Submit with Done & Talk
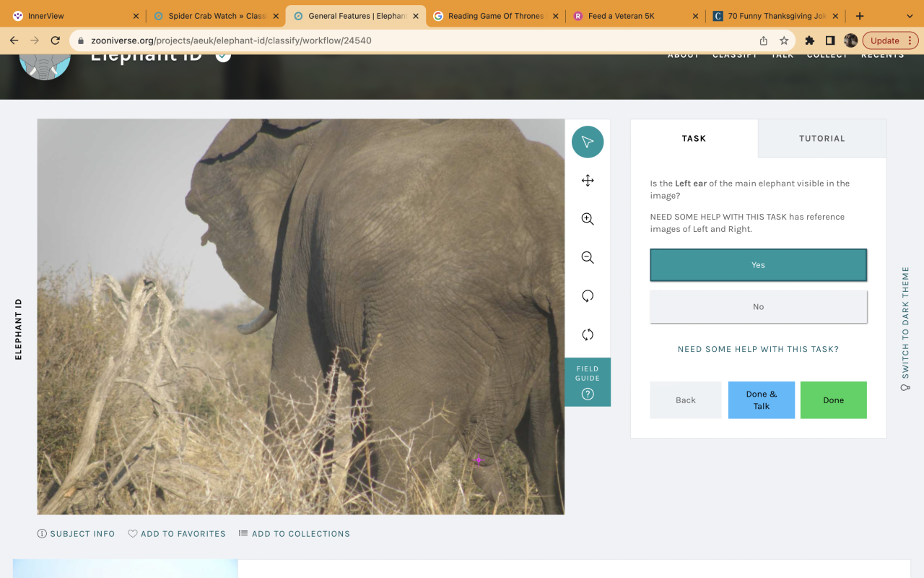 coord(762,400)
